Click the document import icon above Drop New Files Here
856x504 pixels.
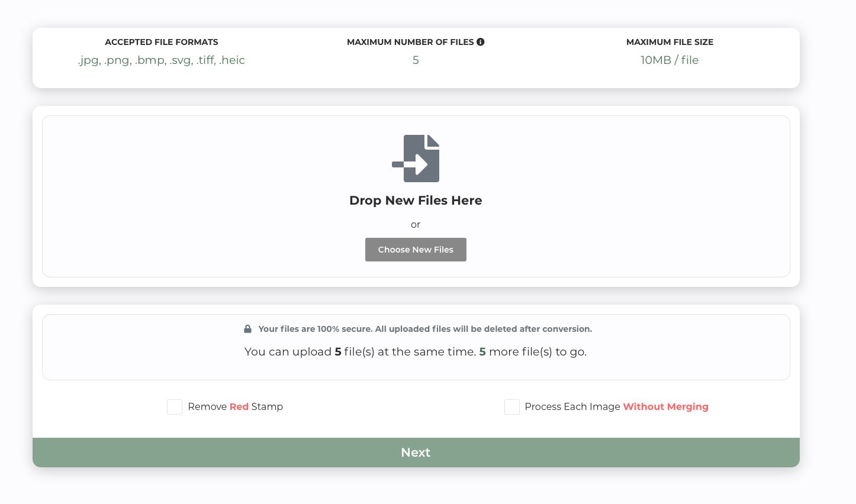416,158
